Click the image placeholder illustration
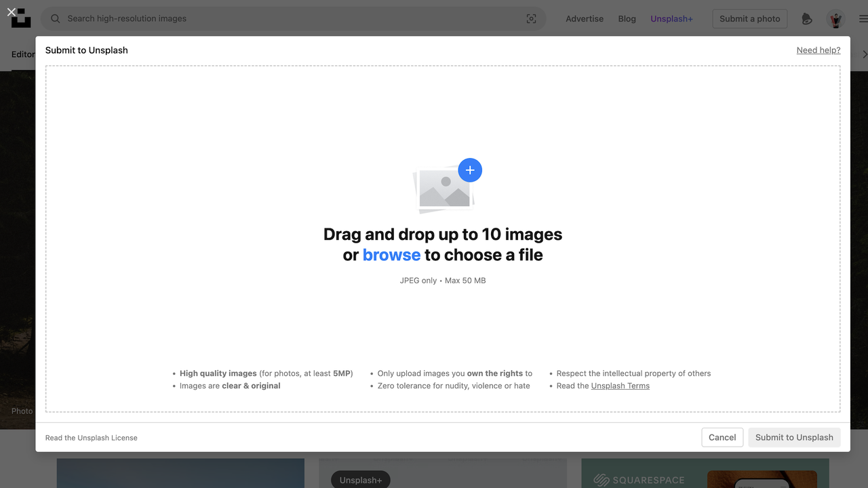Image resolution: width=868 pixels, height=488 pixels. 444,188
